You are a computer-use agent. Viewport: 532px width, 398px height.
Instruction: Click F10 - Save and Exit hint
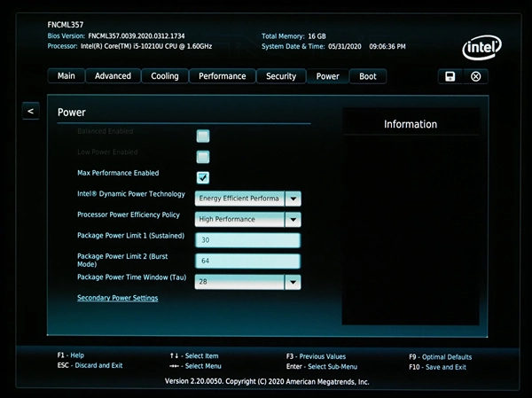tap(438, 367)
